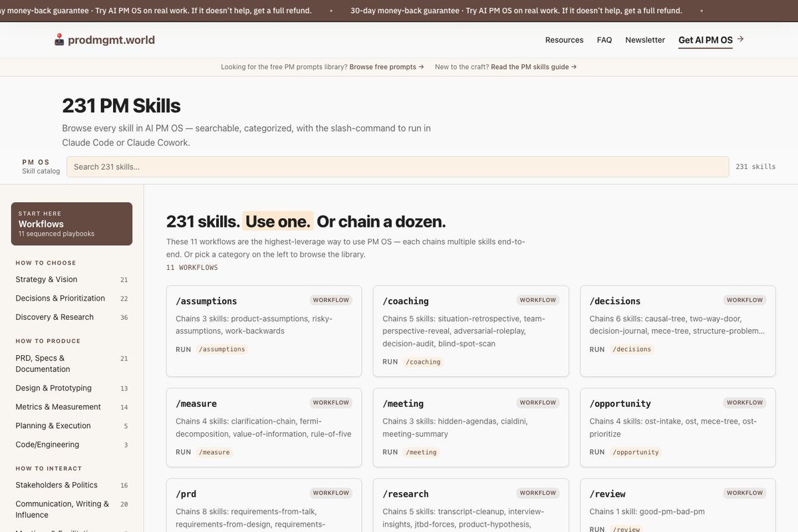Choose Strategy & Vision category
Screen dimensions: 798x532
click(x=72, y=279)
